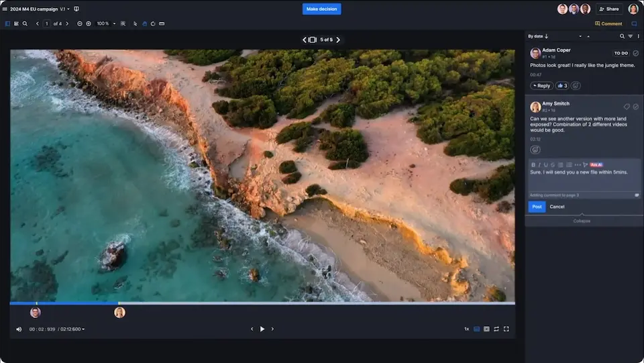Click the Make decision button
The image size is (644, 363).
(x=321, y=9)
